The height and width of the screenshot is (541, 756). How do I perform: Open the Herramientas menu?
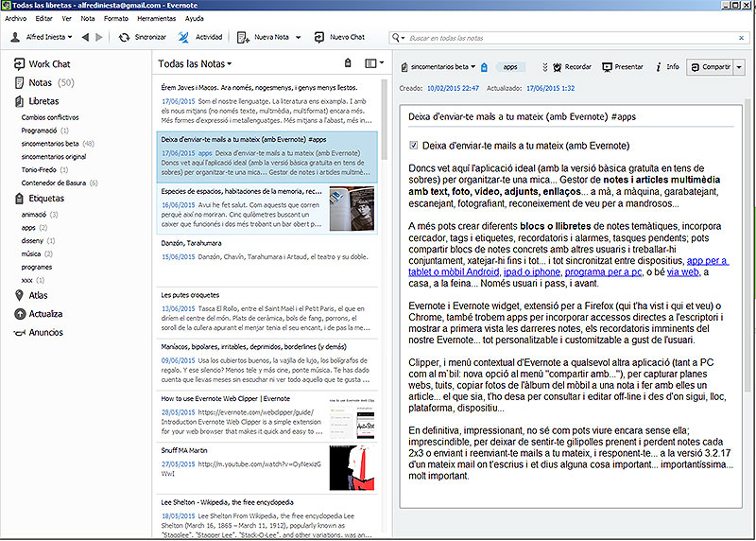157,18
